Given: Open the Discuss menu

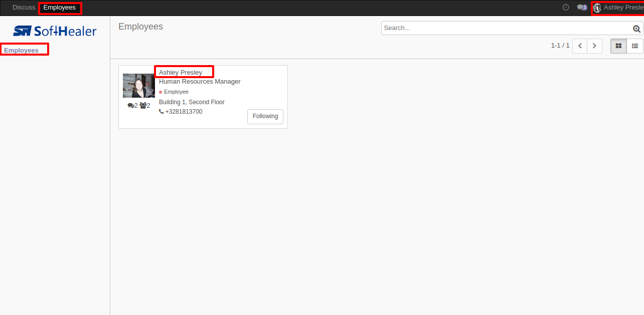Looking at the screenshot, I should (x=24, y=8).
